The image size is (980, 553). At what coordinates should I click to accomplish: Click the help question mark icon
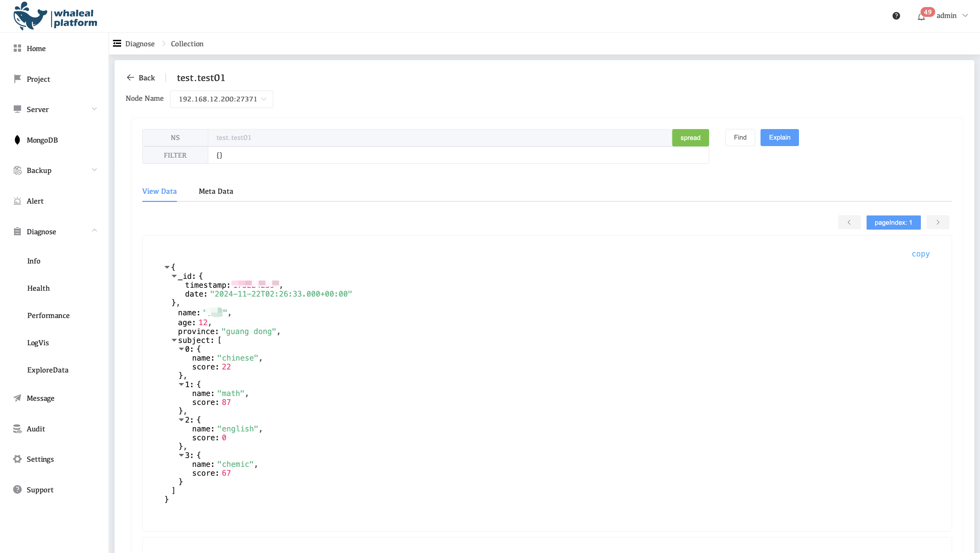pyautogui.click(x=896, y=16)
